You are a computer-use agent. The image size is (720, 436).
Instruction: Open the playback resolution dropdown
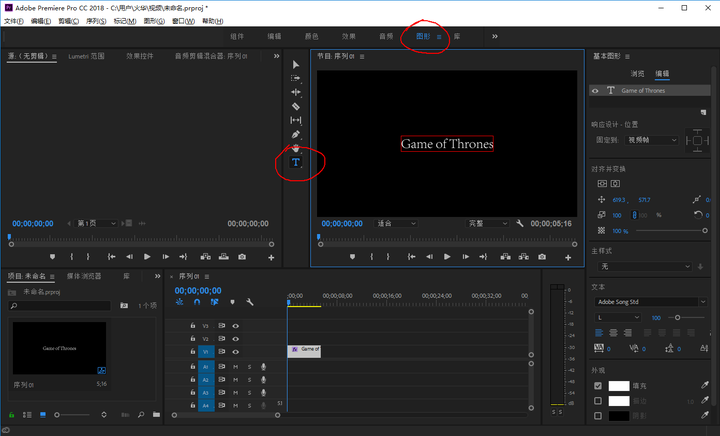[x=487, y=223]
